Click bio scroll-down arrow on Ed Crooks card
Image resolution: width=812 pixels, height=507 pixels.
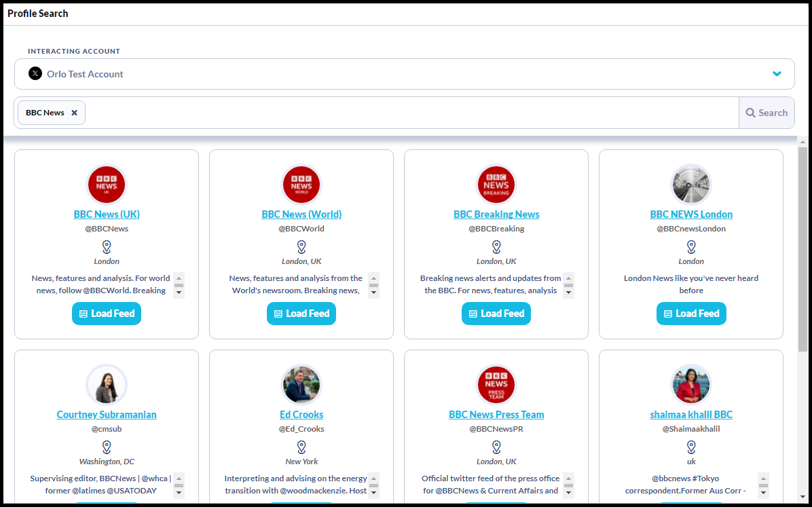[374, 493]
